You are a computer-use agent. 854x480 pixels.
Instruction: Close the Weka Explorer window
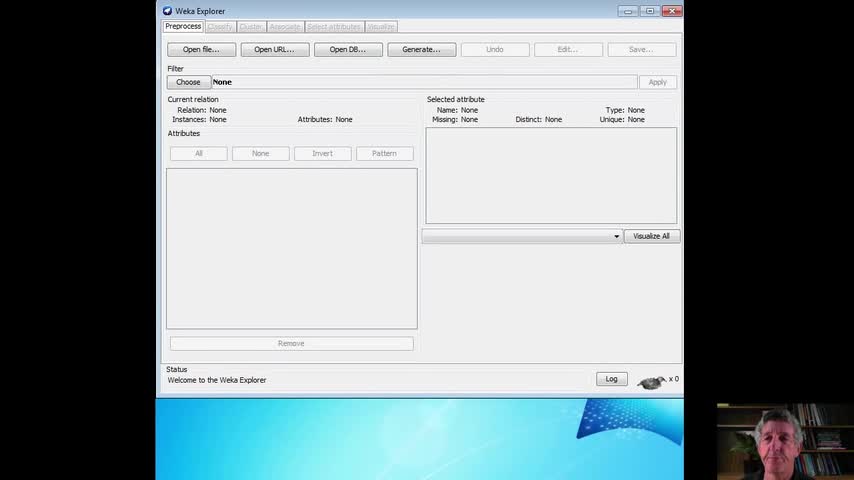click(672, 11)
